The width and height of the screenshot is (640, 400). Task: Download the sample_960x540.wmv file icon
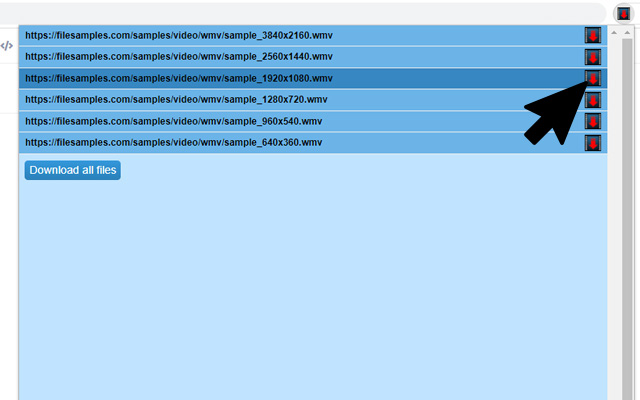click(x=593, y=121)
